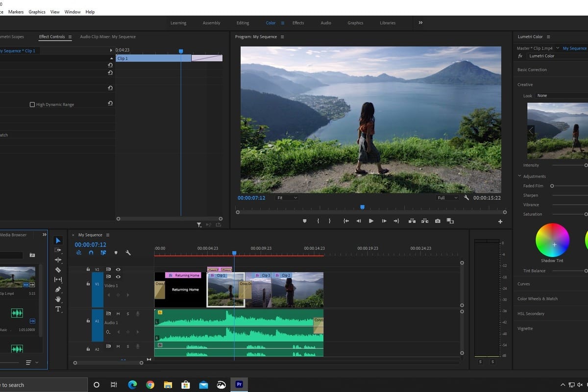Screen dimensions: 588x392
Task: Click the Add Marker icon in the Program monitor
Action: coord(304,221)
